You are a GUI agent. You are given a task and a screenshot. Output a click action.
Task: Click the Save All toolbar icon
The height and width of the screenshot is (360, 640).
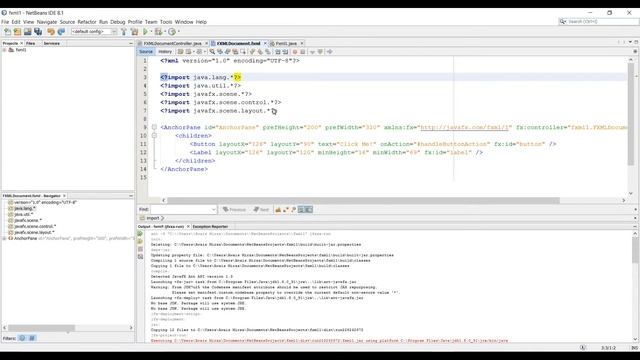(x=38, y=31)
